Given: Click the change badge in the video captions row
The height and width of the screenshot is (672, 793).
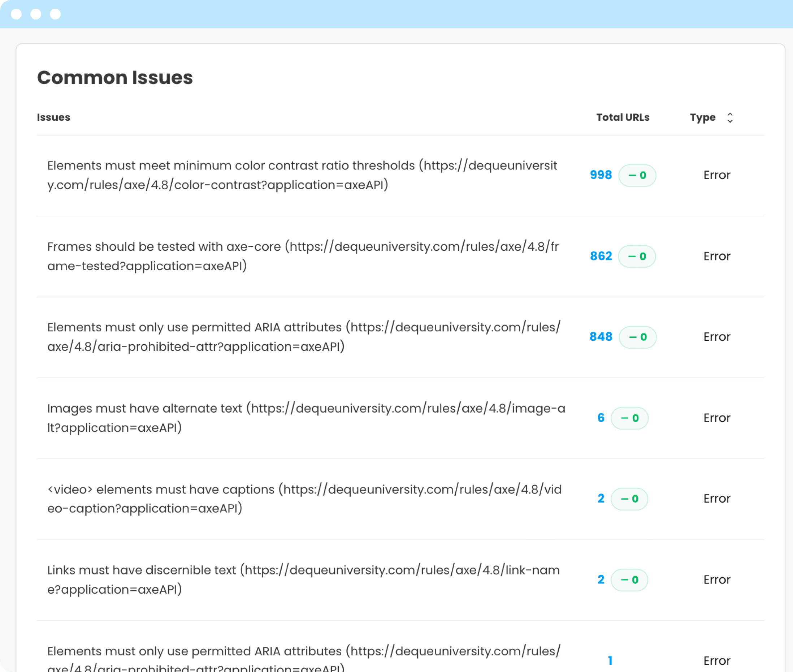Looking at the screenshot, I should 629,499.
